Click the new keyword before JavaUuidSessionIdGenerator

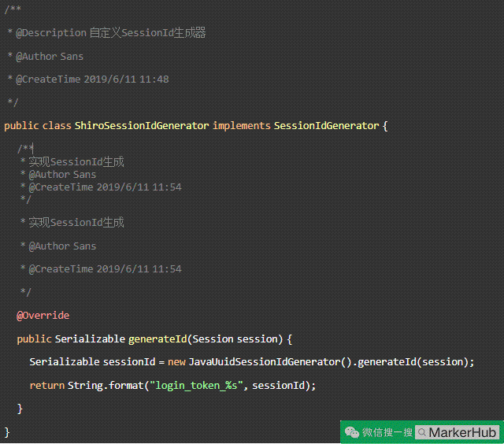[176, 362]
